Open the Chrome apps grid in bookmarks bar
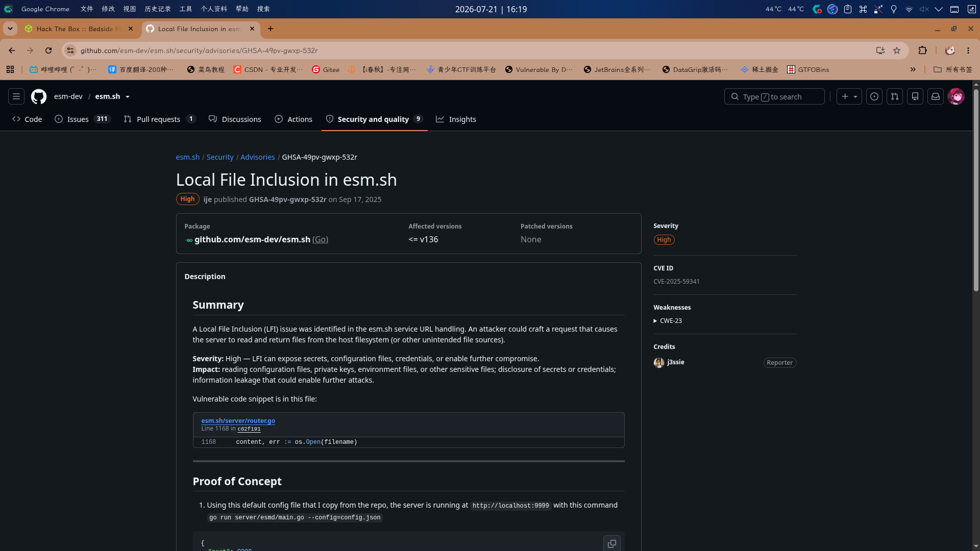Viewport: 980px width, 551px height. 10,69
